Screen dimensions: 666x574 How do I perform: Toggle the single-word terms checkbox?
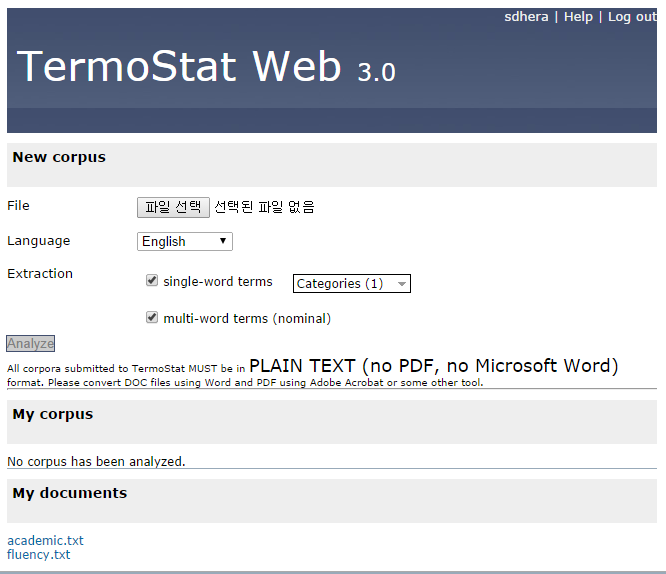(152, 280)
